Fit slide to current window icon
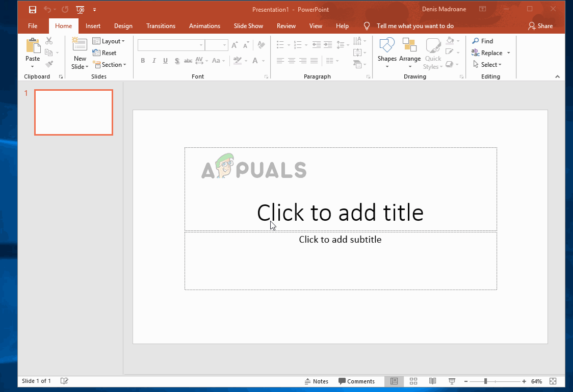 click(553, 381)
